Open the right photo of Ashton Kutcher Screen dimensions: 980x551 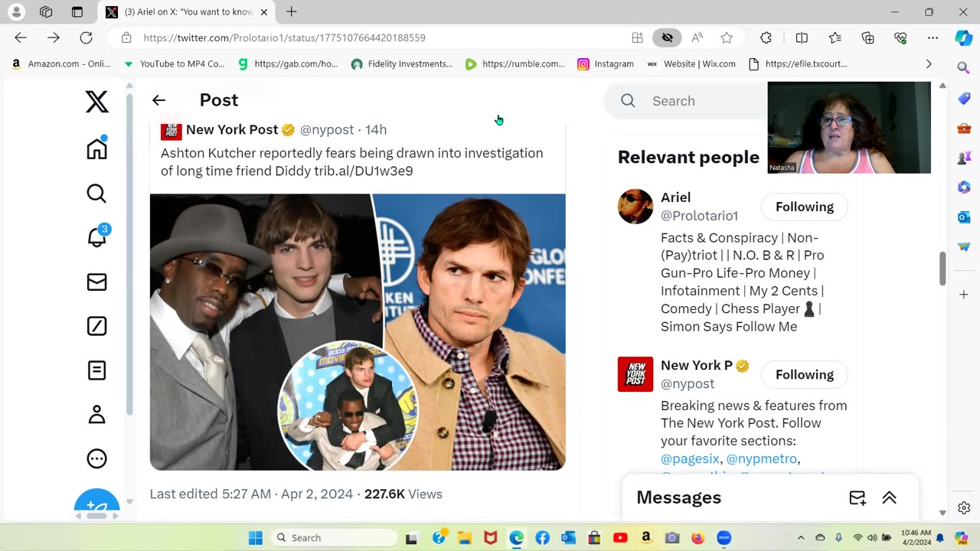click(x=475, y=331)
